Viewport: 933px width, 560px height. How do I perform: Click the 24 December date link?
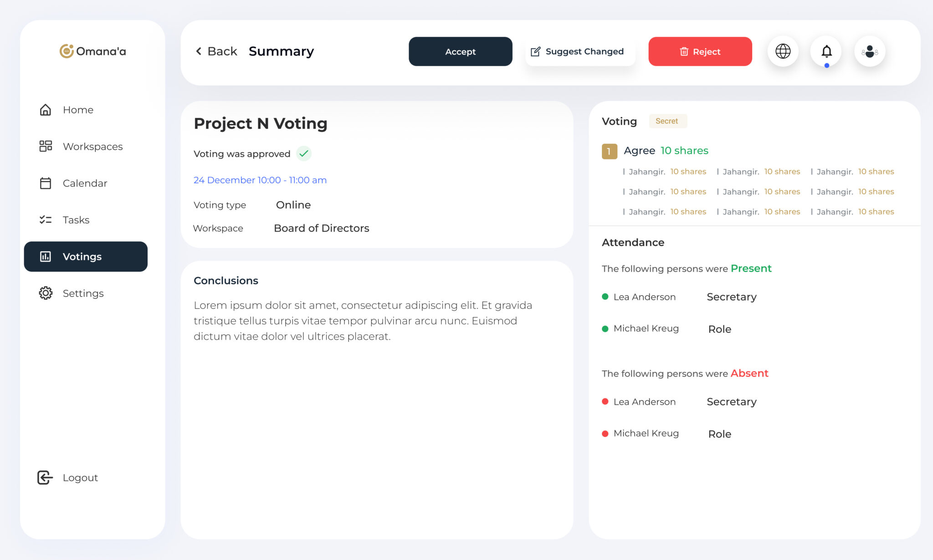click(x=260, y=180)
